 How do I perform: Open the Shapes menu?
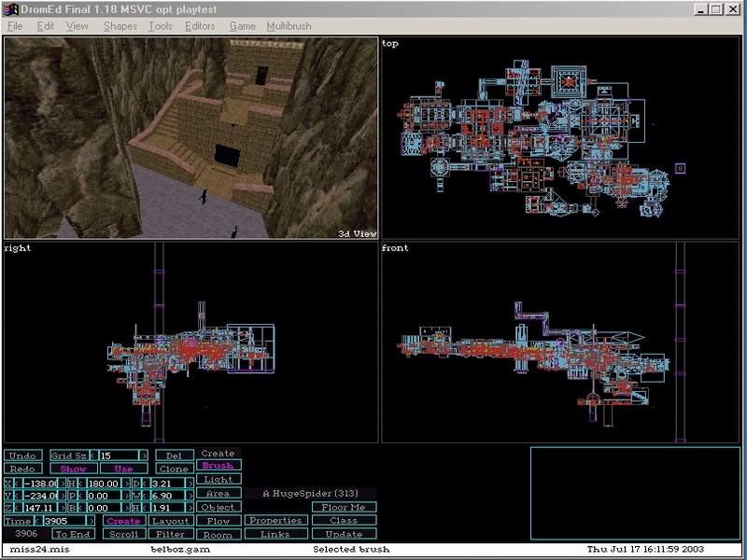pos(120,26)
